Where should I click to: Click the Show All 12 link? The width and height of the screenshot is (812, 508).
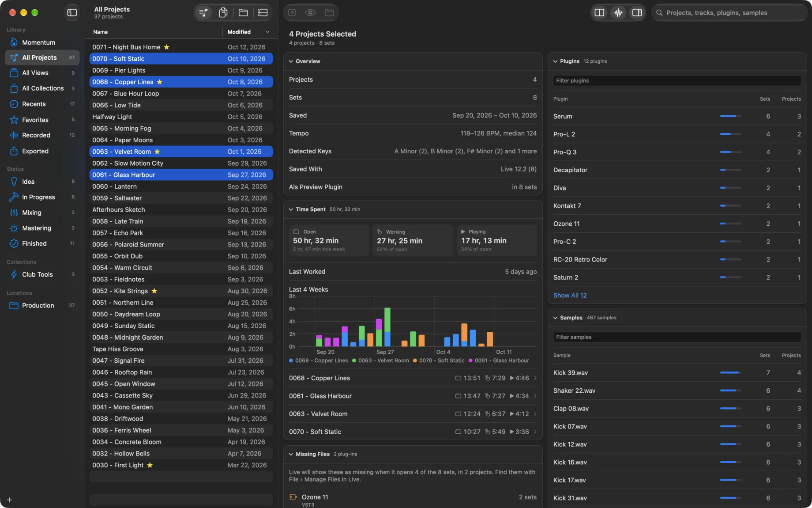(x=570, y=295)
